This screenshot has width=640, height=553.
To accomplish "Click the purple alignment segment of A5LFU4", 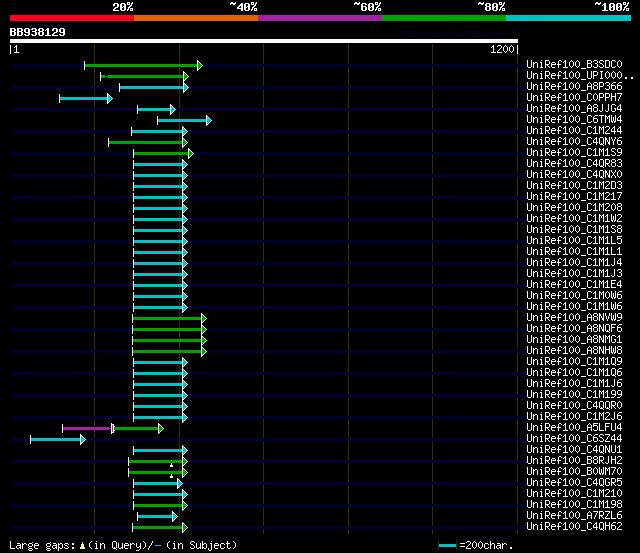I will [87, 429].
